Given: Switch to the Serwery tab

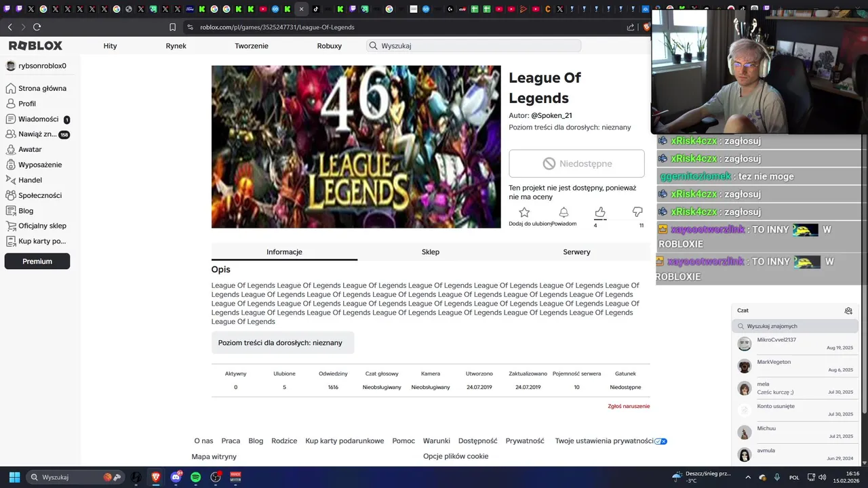Looking at the screenshot, I should [x=576, y=251].
